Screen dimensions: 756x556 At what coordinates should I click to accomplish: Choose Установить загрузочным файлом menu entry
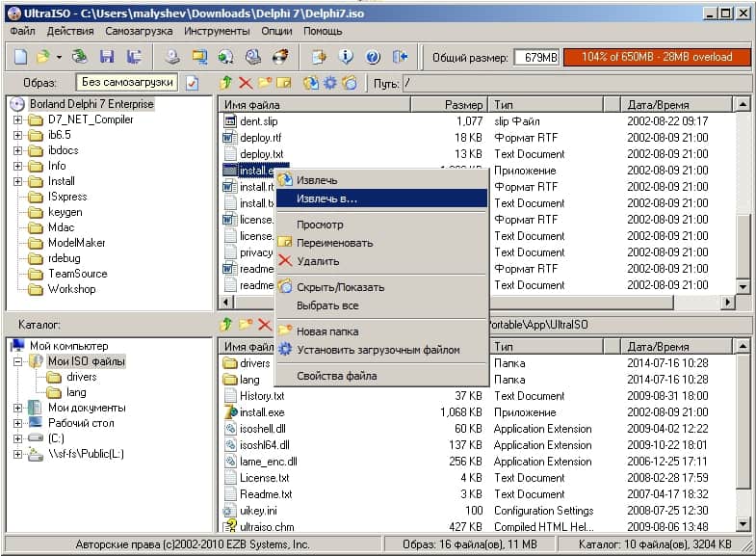(381, 350)
